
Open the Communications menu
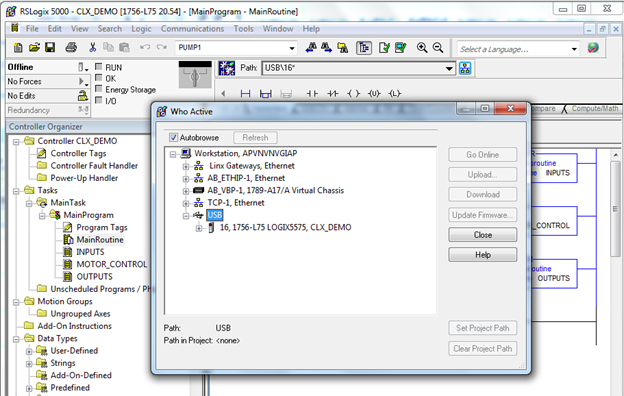(192, 29)
